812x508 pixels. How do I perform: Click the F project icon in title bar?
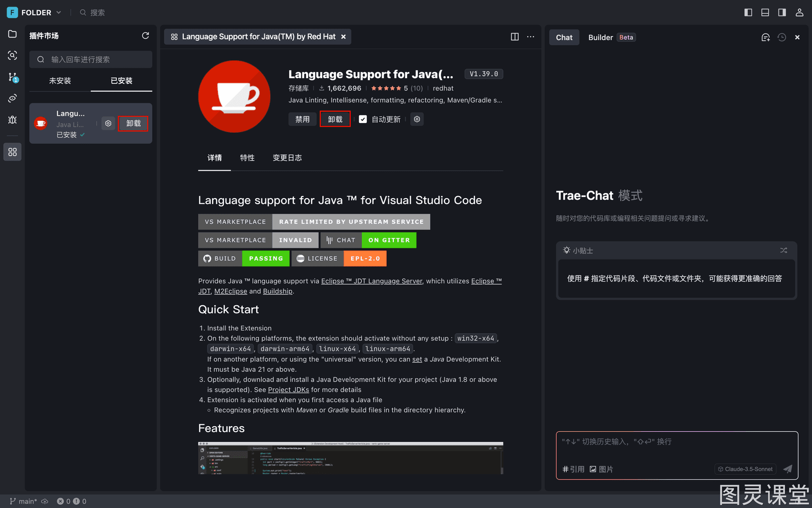(12, 12)
